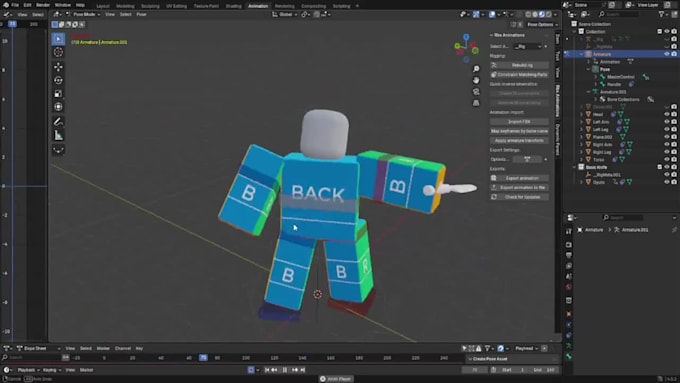680x383 pixels.
Task: Collapse the Armature tree item in outliner
Action: point(582,54)
